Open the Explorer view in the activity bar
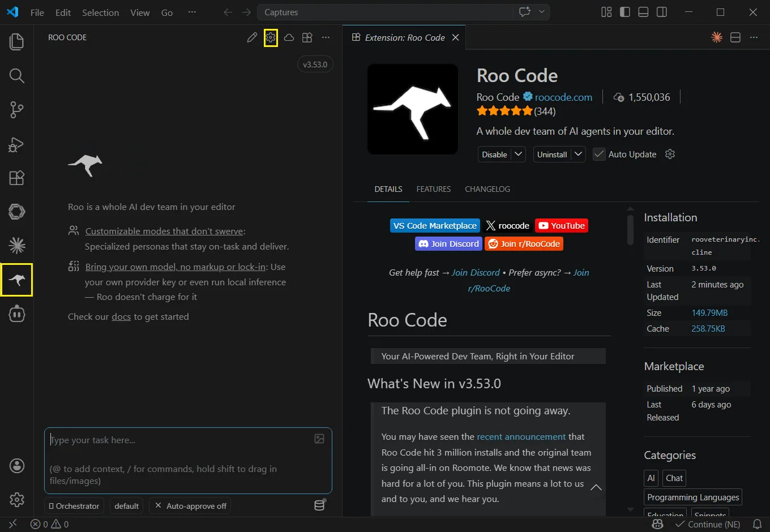 pyautogui.click(x=16, y=42)
